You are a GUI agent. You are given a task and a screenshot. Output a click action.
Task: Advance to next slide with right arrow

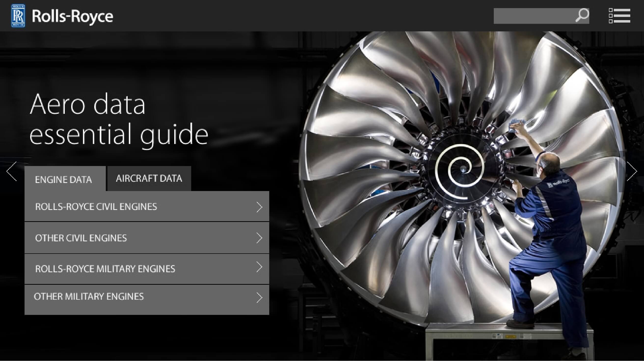[x=632, y=171]
